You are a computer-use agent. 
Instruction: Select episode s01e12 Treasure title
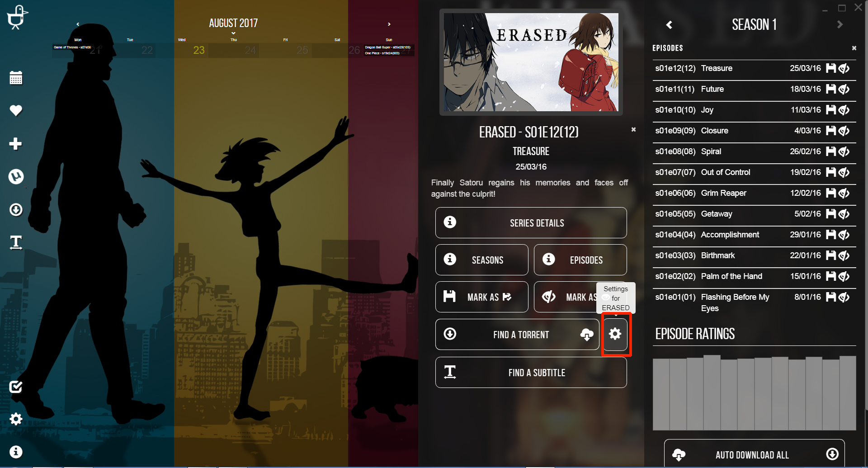click(717, 68)
